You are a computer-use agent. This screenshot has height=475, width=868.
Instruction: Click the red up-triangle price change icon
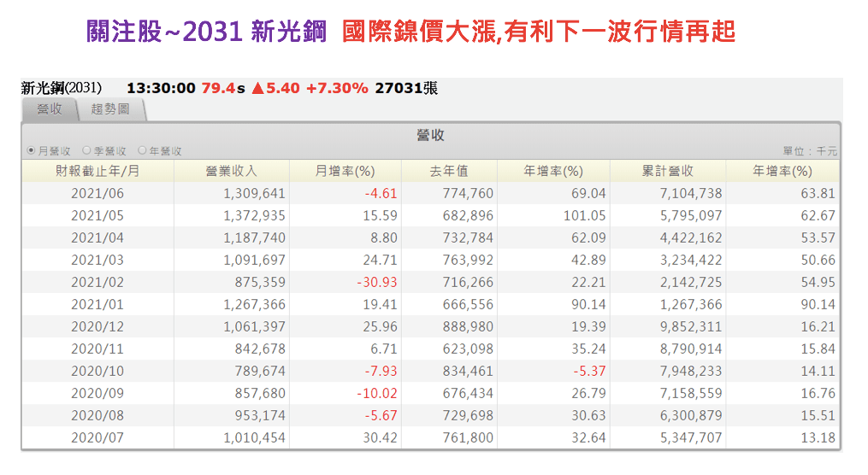pyautogui.click(x=257, y=88)
